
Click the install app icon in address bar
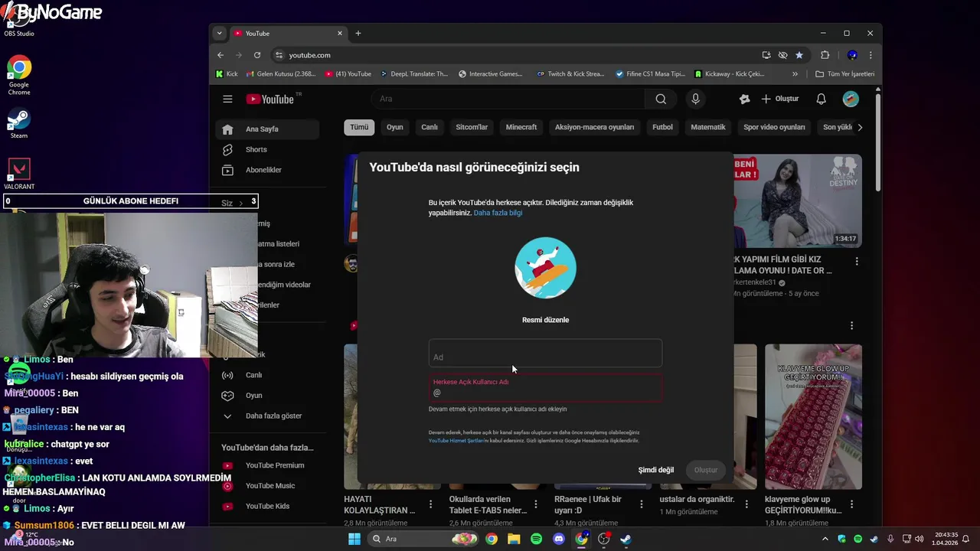[766, 55]
